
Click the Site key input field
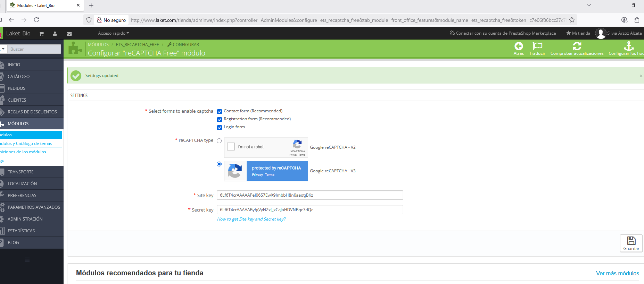pos(310,195)
